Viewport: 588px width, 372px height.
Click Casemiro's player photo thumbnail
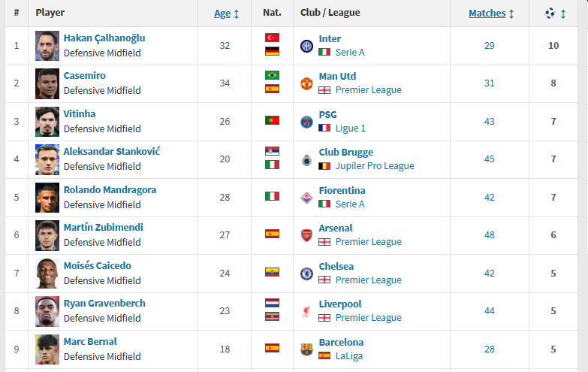click(x=47, y=83)
